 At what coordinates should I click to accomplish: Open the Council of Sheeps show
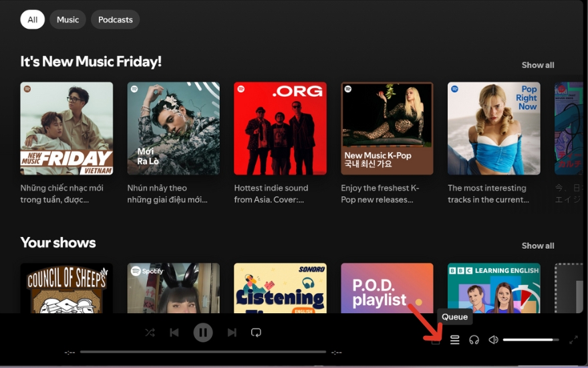[66, 288]
